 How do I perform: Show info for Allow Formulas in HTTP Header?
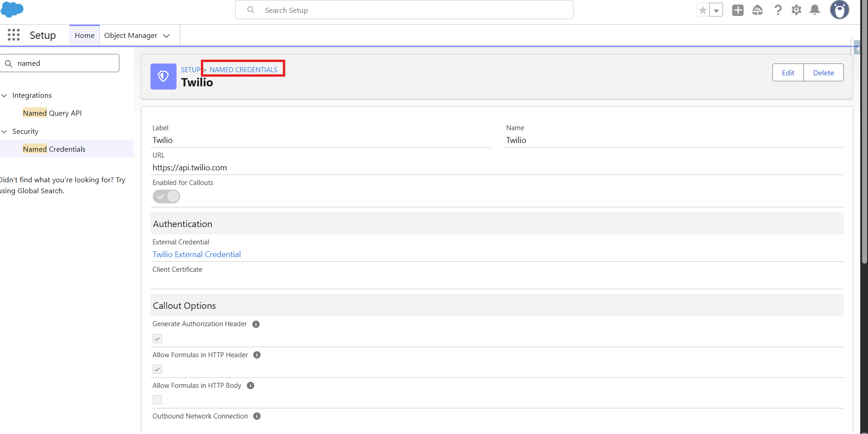[x=257, y=355]
